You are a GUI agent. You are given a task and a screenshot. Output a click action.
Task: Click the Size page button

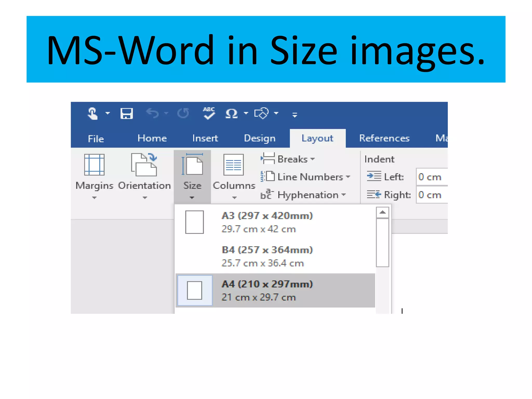pos(192,177)
